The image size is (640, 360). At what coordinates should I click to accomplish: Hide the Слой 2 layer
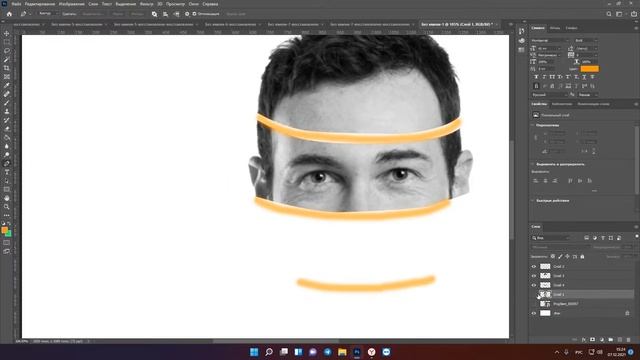pos(533,267)
